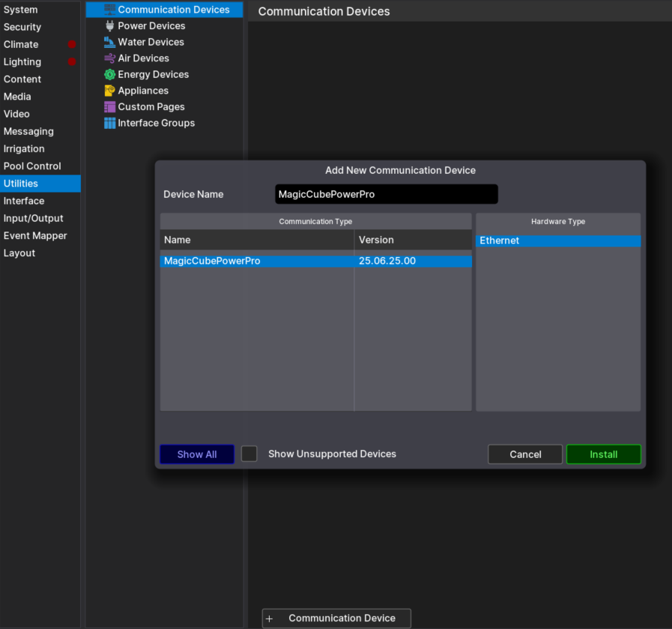Click the add Communication Device button
Viewport: 672px width, 629px height.
click(x=336, y=619)
